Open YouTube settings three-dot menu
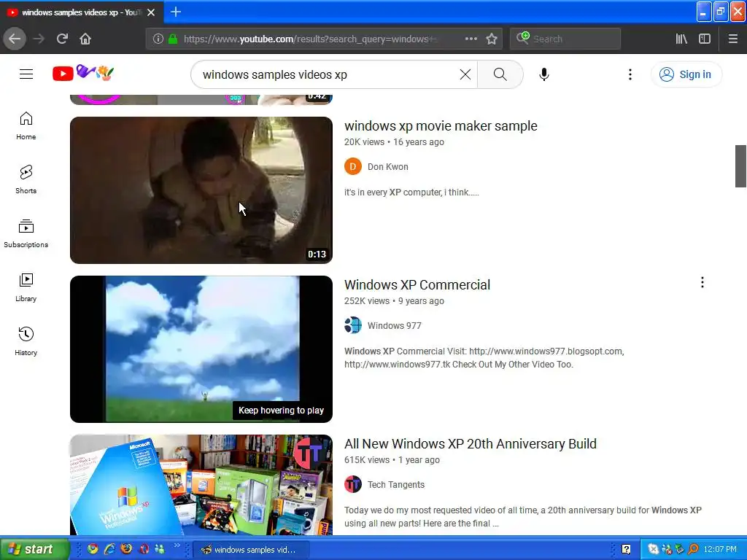Viewport: 747px width, 560px height. click(630, 74)
